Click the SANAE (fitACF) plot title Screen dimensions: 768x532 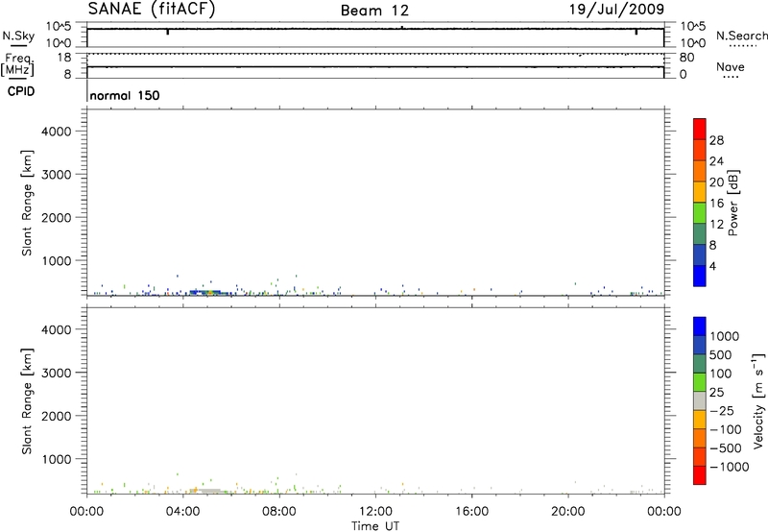tap(152, 9)
